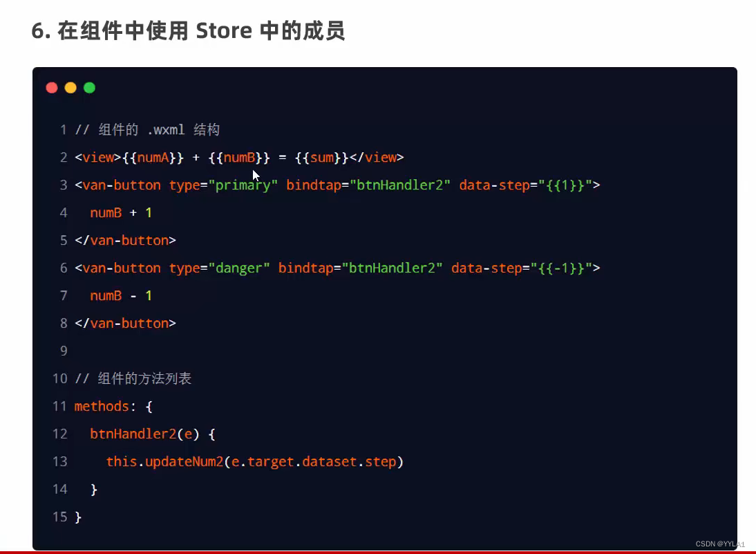The width and height of the screenshot is (756, 554).
Task: Click the "danger" type value
Action: (x=239, y=268)
